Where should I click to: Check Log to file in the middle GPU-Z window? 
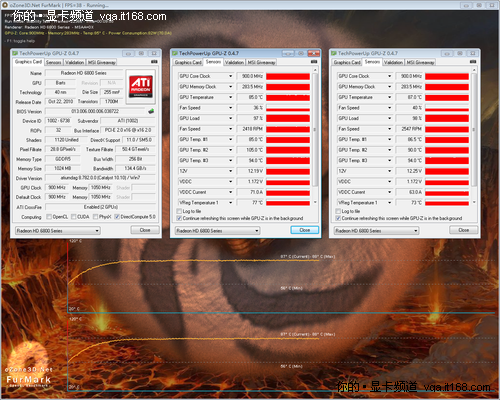pos(179,211)
